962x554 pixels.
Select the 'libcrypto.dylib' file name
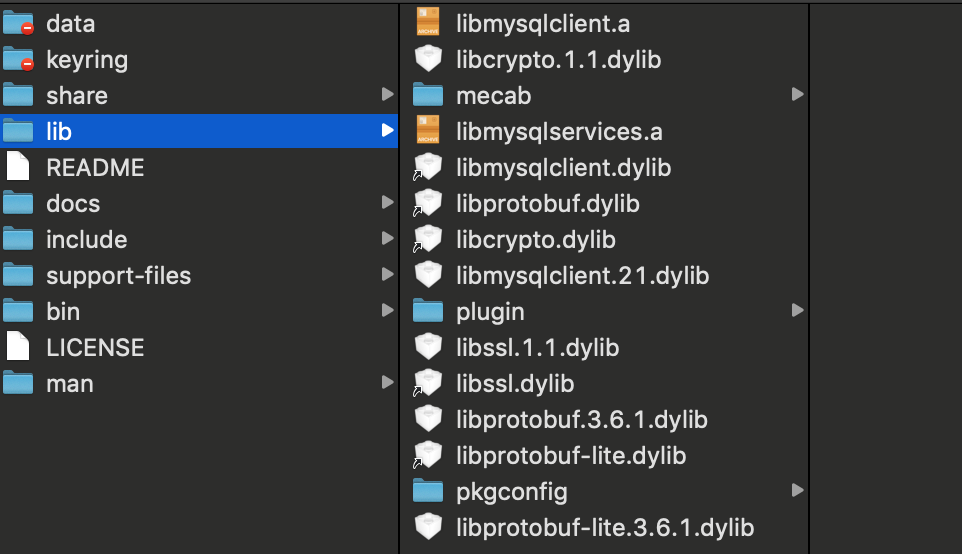536,240
